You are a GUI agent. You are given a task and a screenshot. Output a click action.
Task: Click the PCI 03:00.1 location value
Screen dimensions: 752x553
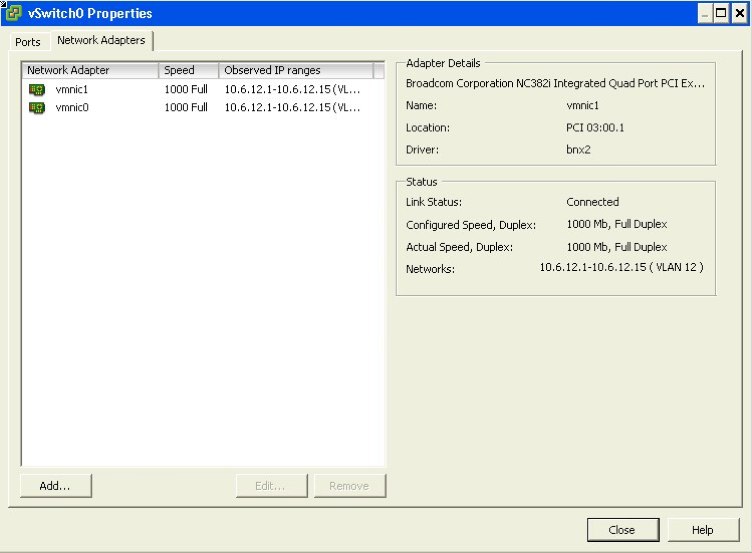[595, 128]
